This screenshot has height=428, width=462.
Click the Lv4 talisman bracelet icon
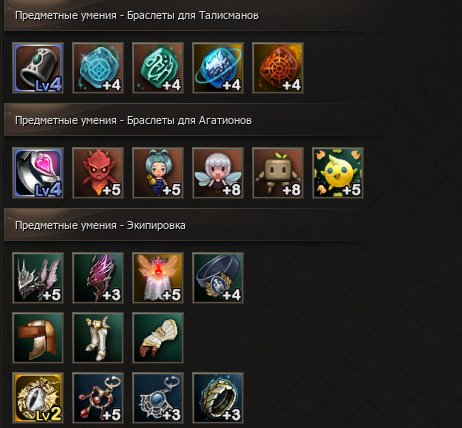(38, 68)
